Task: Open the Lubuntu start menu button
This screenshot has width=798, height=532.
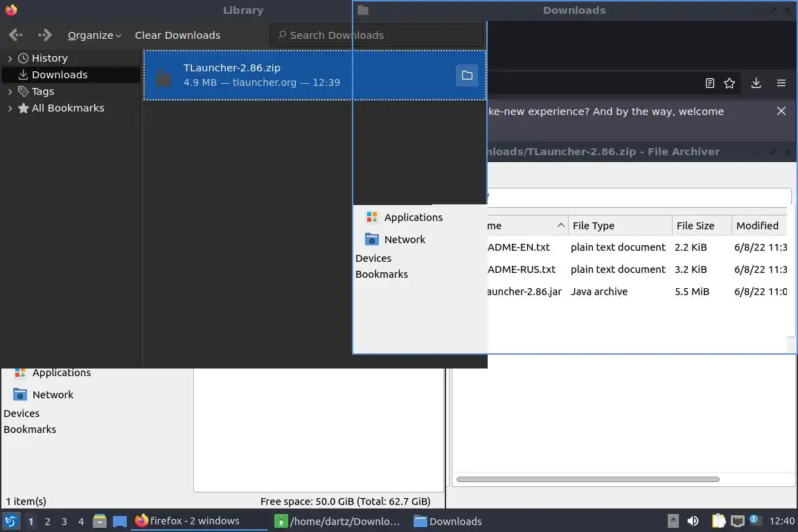Action: pos(10,521)
